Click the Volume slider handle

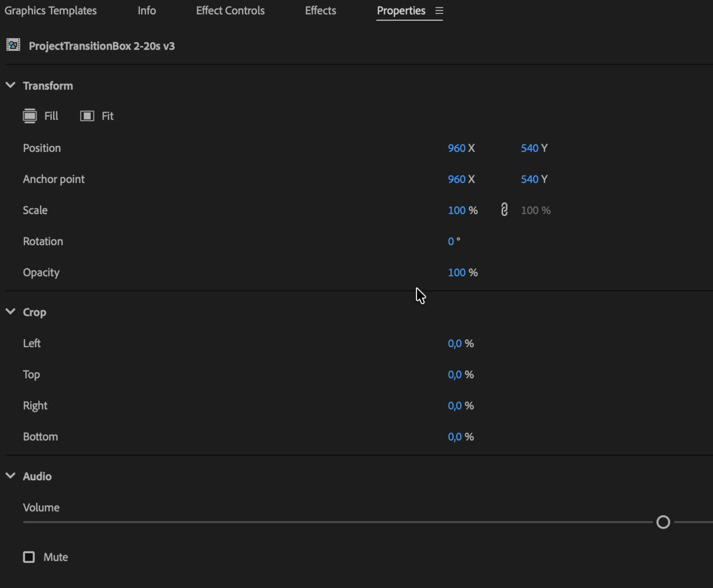(x=663, y=522)
